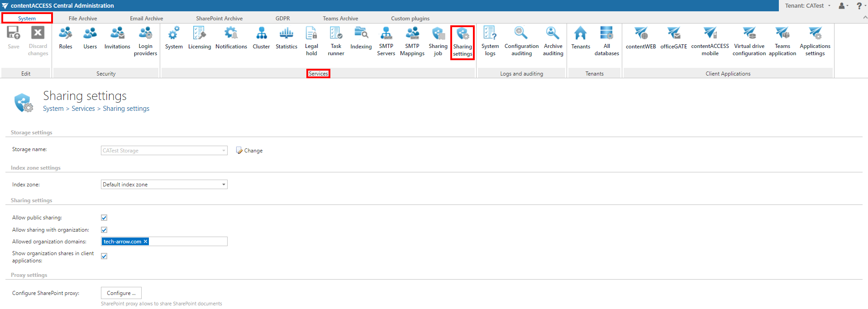Open the Tenant: CATest dropdown
Image resolution: width=868 pixels, height=309 pixels.
coord(808,6)
